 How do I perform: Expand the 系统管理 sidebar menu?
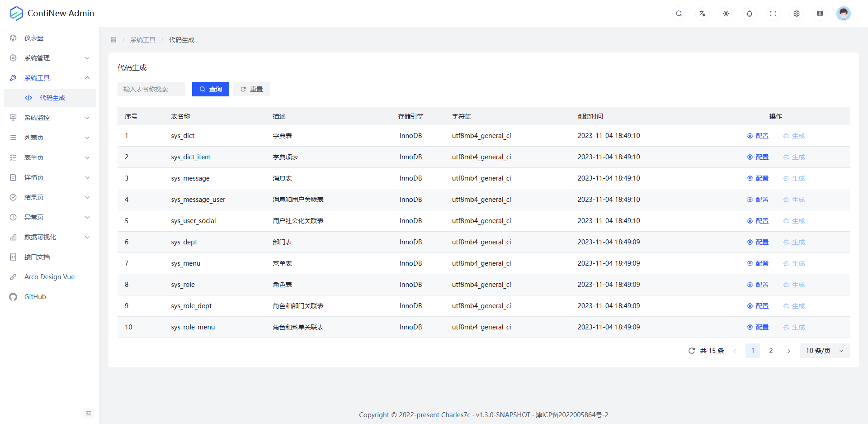[x=50, y=58]
